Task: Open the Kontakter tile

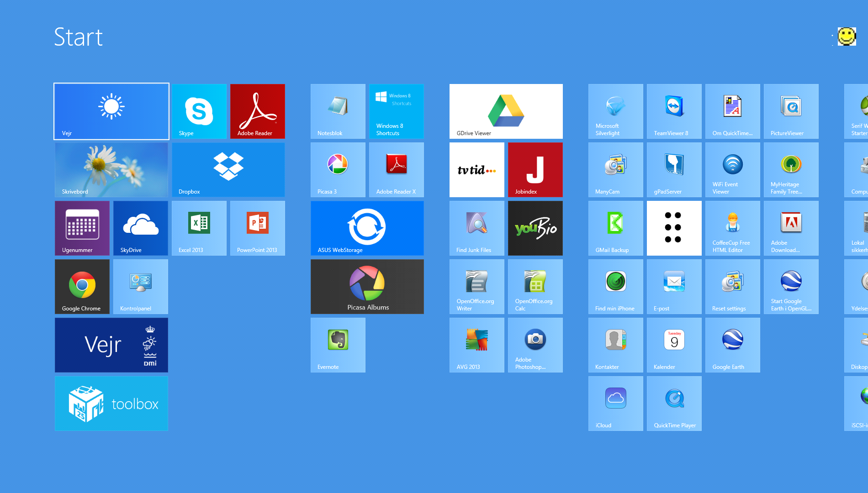Action: click(x=616, y=345)
